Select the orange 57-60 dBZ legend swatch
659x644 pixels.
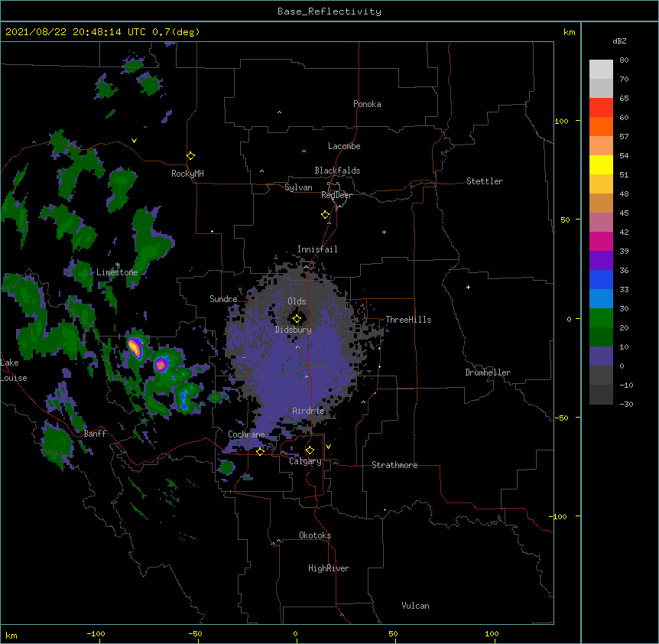(601, 126)
